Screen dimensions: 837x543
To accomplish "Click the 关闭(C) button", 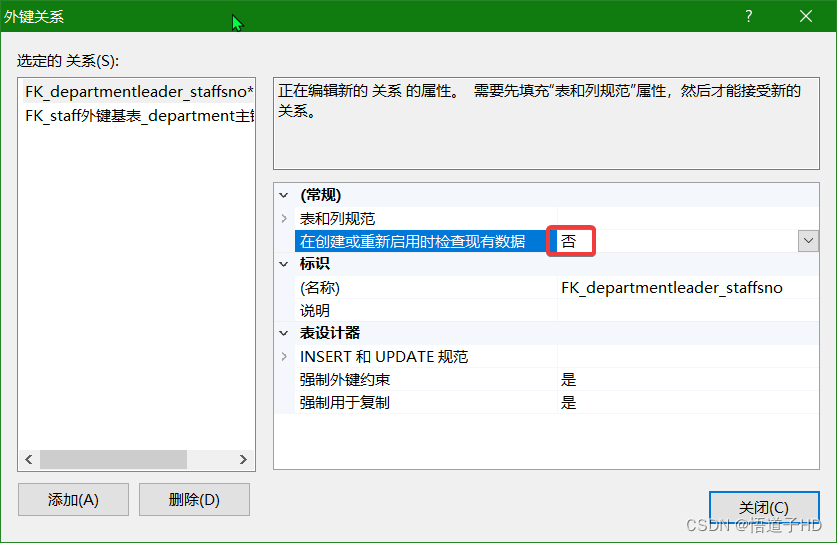I will (x=764, y=507).
